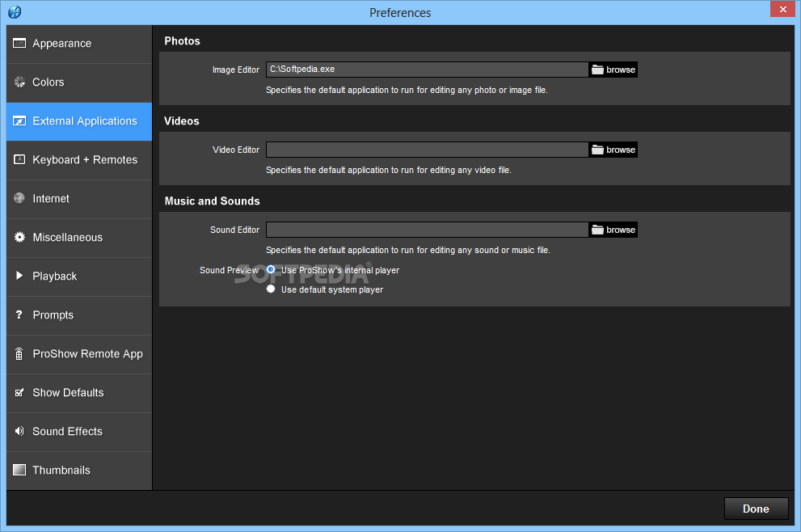
Task: Open the Appearance preferences section
Action: [79, 44]
